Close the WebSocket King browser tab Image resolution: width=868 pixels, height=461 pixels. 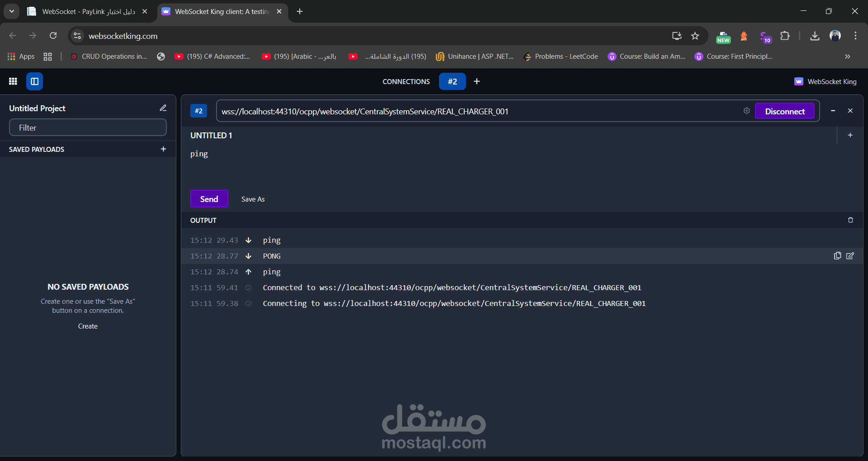(x=279, y=11)
